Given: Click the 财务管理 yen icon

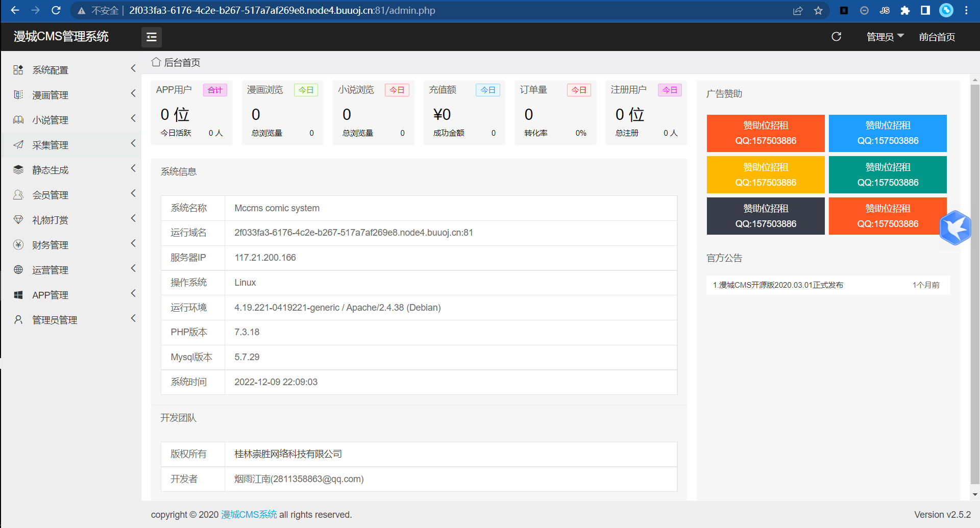Looking at the screenshot, I should 18,245.
